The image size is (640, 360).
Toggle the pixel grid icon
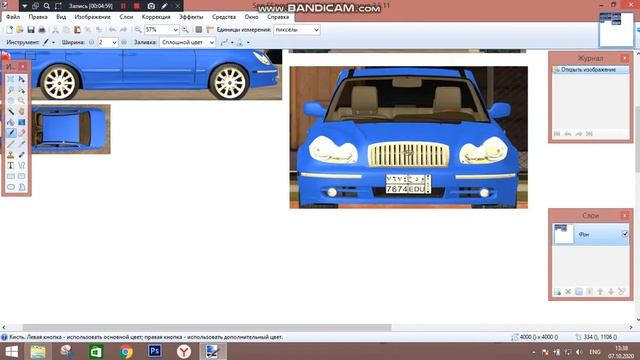pos(199,30)
